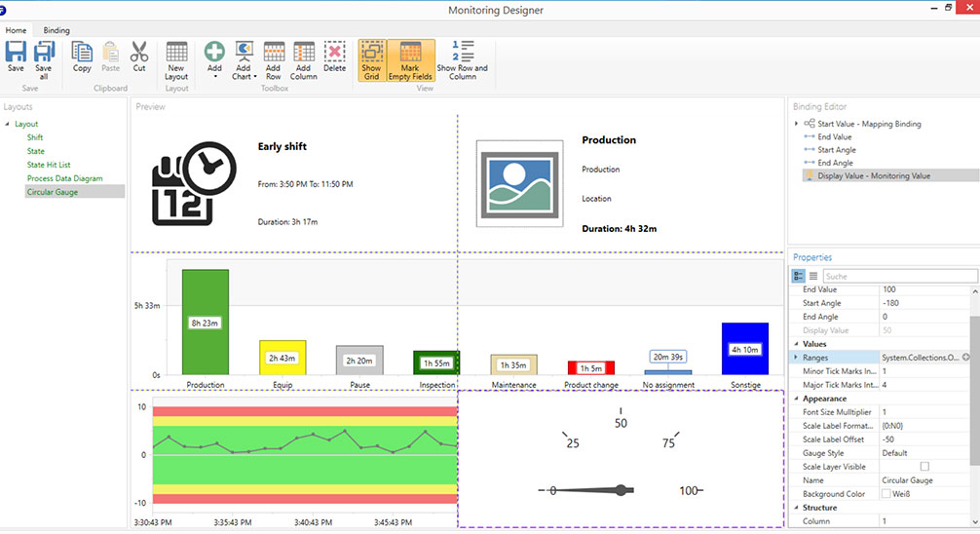Screen dimensions: 980x534
Task: Click the Font Size Multiplier value field
Action: 924,412
